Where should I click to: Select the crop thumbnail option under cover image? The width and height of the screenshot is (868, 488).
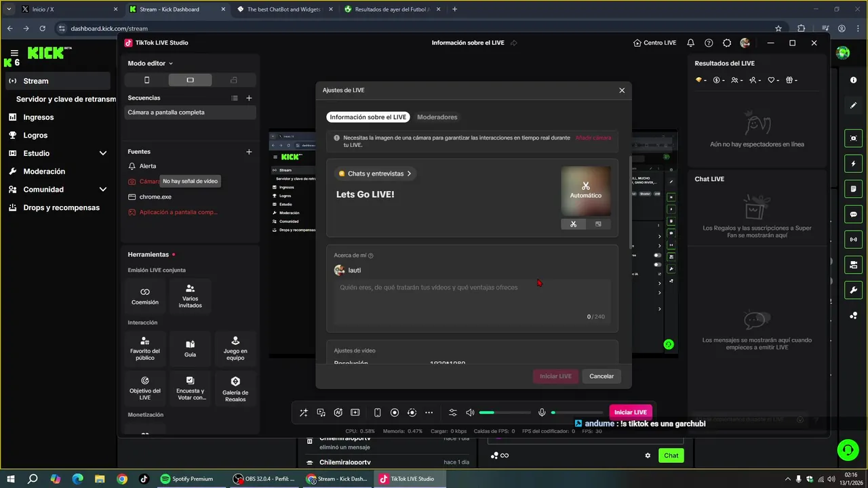(x=573, y=224)
